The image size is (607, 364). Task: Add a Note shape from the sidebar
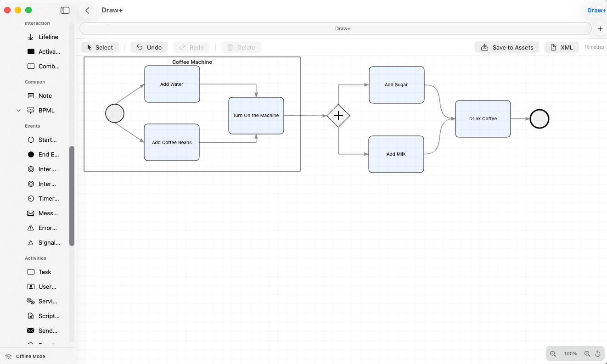click(x=40, y=95)
